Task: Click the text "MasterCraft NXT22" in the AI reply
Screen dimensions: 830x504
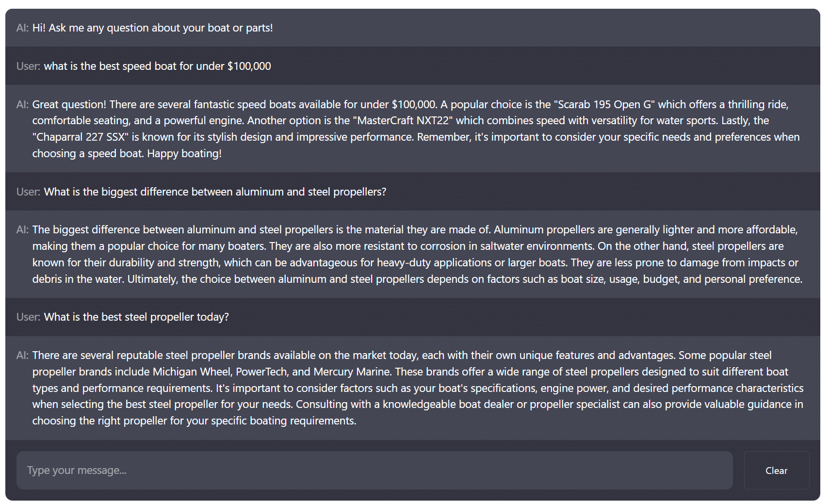Action: coord(403,120)
